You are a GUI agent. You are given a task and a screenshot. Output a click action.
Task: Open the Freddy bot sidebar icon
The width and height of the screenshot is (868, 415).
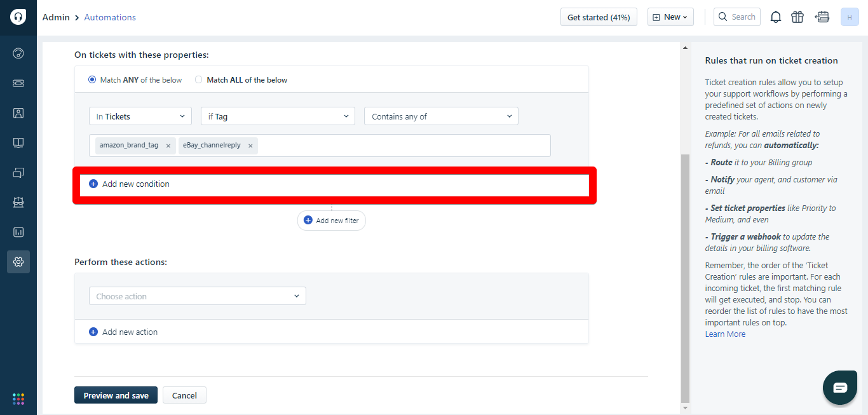pyautogui.click(x=18, y=202)
